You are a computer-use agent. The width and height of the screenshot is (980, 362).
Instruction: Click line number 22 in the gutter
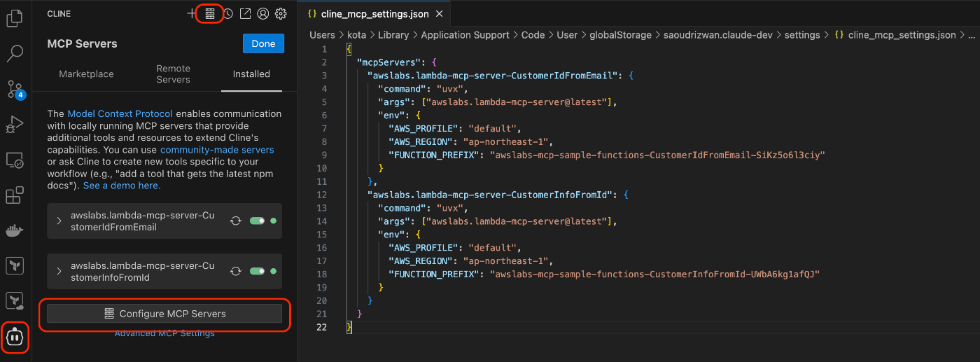tap(321, 328)
